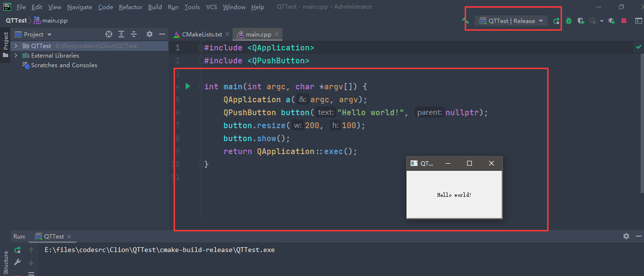This screenshot has width=644, height=276.
Task: Minimize the QT... application window
Action: click(448, 163)
